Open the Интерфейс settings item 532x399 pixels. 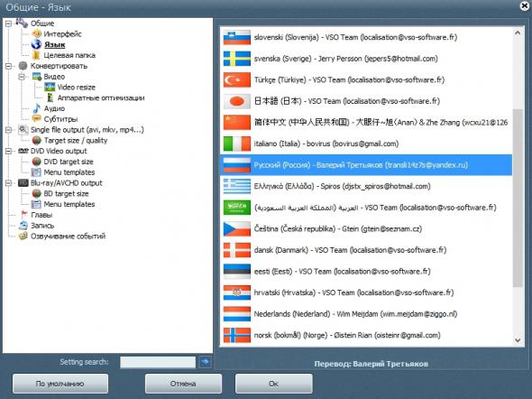point(62,34)
